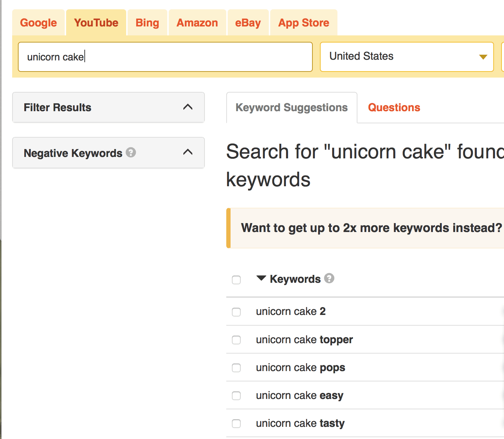504x439 pixels.
Task: Collapse the Negative Keywords panel
Action: (x=108, y=153)
